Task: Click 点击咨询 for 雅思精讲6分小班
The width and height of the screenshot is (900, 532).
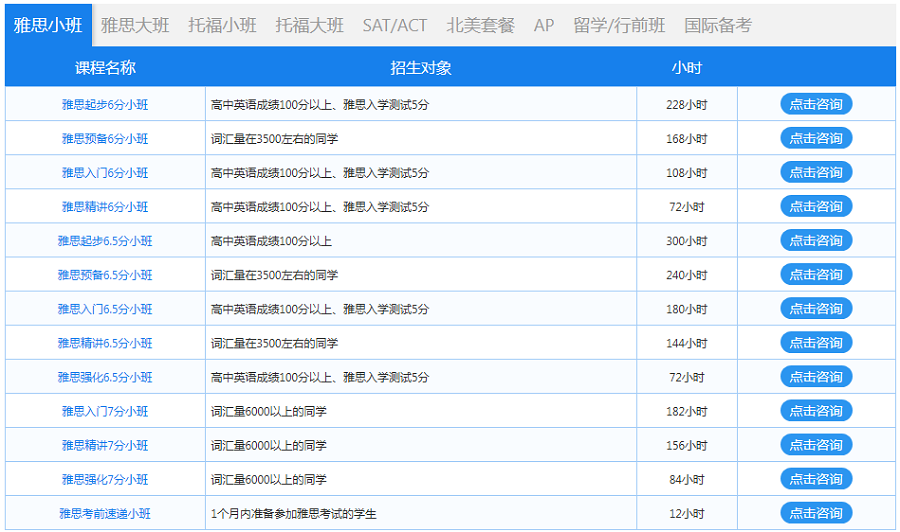Action: 816,206
